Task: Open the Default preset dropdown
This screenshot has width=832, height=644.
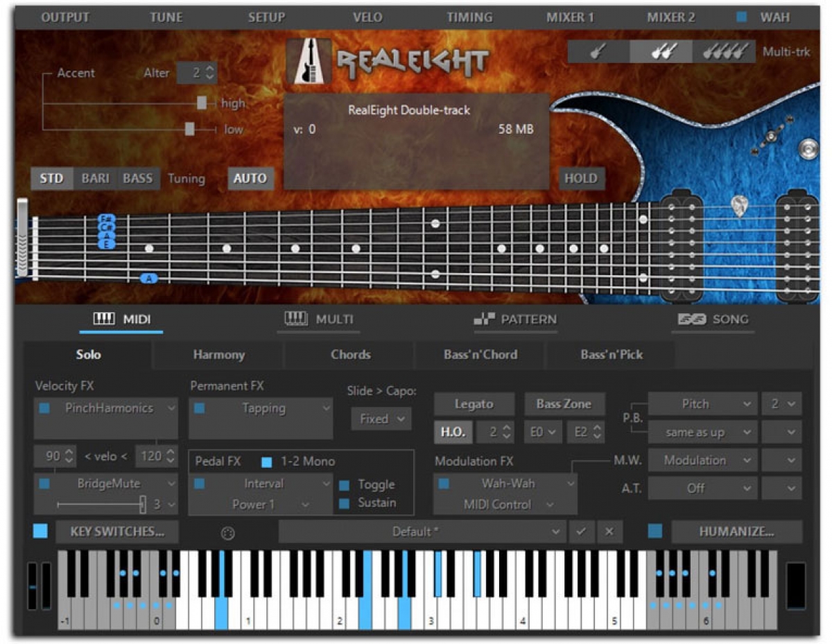Action: (x=422, y=532)
